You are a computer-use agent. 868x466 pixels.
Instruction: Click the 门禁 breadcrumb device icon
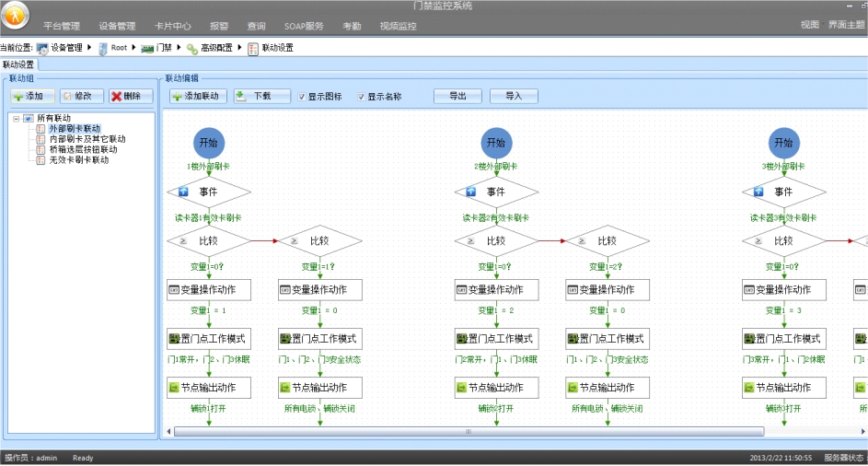click(147, 49)
